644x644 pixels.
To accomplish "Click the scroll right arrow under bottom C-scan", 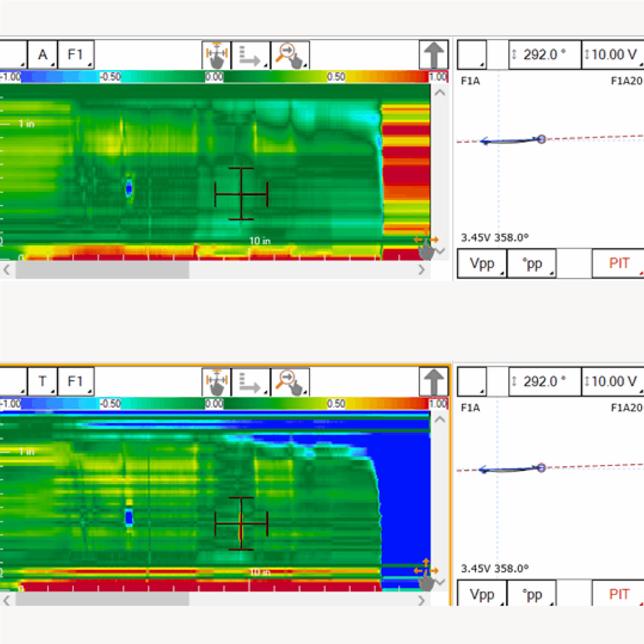I will (x=422, y=601).
